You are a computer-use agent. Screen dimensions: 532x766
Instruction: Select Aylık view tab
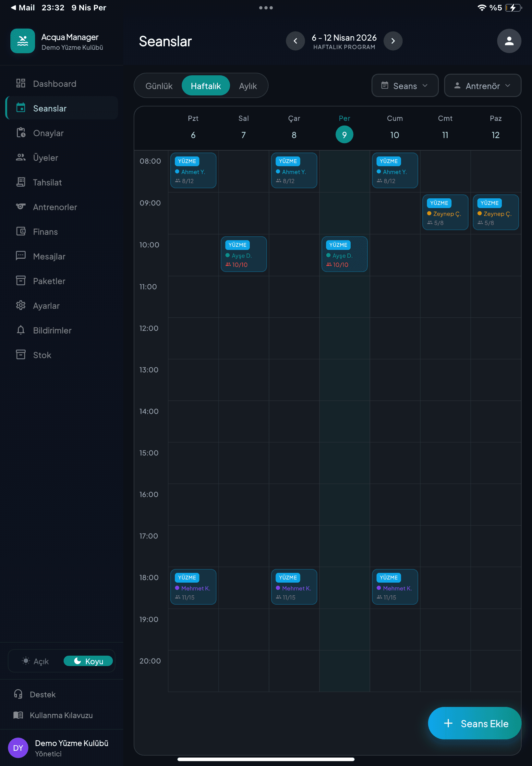click(248, 86)
